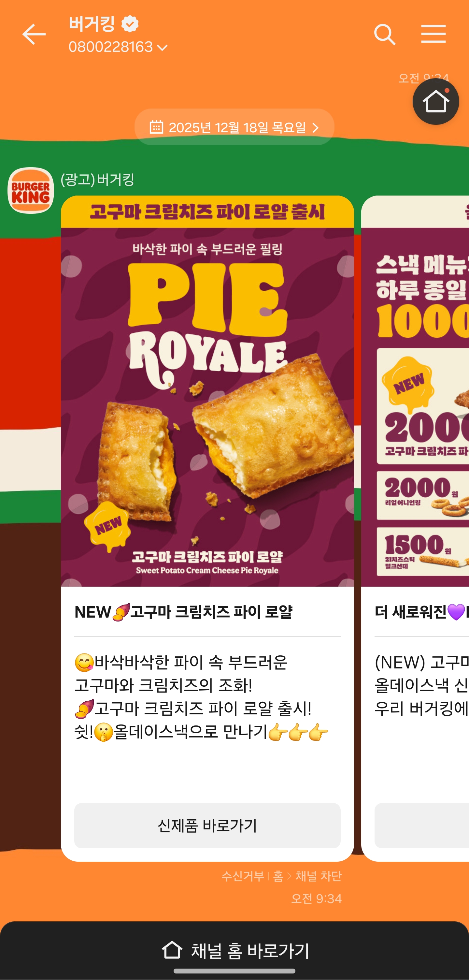Expand the 2025년 12월 18일 date chevron

[315, 127]
